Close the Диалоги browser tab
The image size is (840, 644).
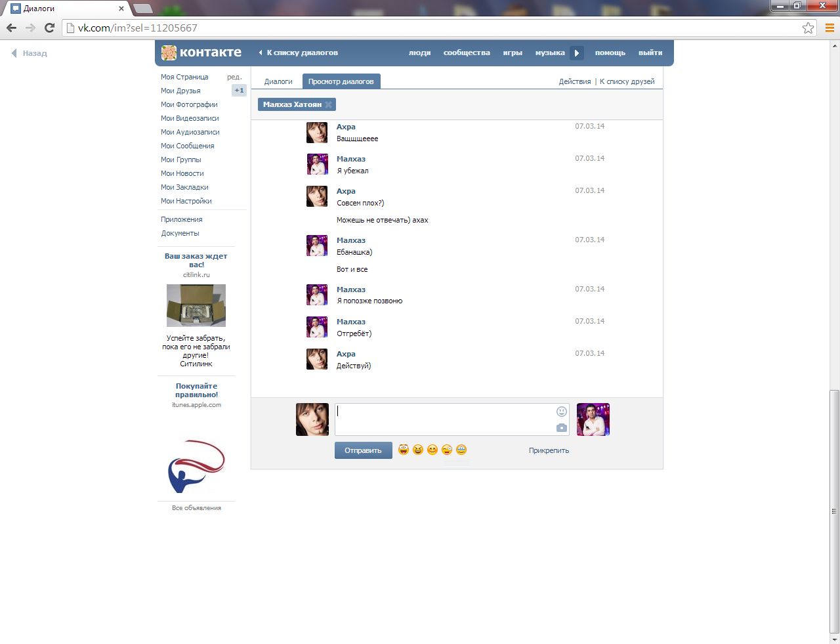[x=121, y=9]
